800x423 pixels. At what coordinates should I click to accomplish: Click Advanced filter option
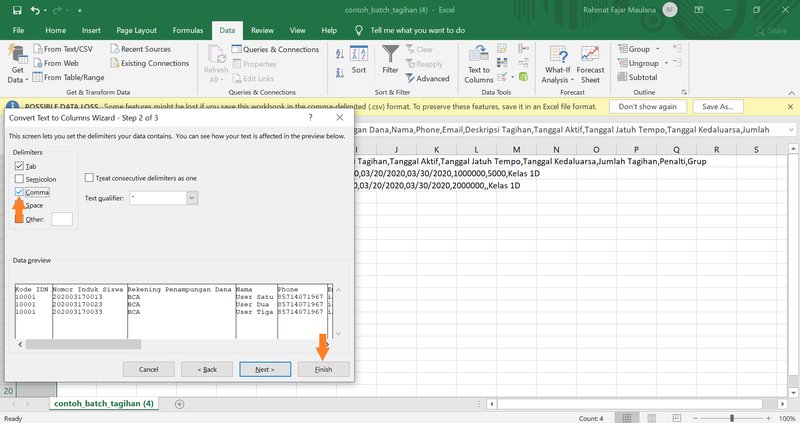428,79
